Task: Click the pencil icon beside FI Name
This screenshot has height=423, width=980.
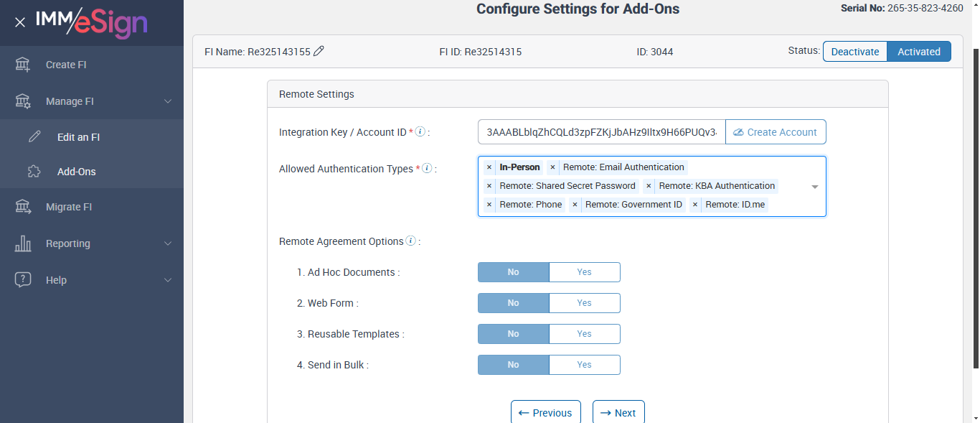Action: pos(319,51)
